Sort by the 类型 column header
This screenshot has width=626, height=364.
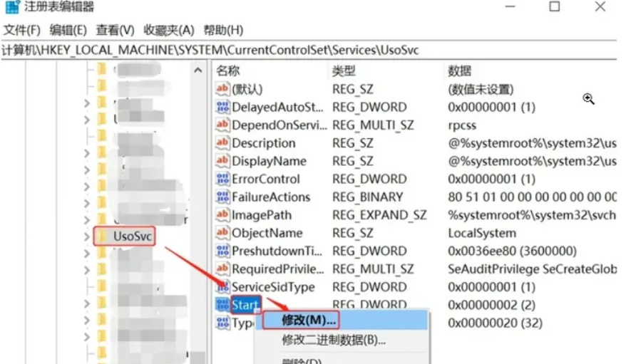(x=344, y=71)
